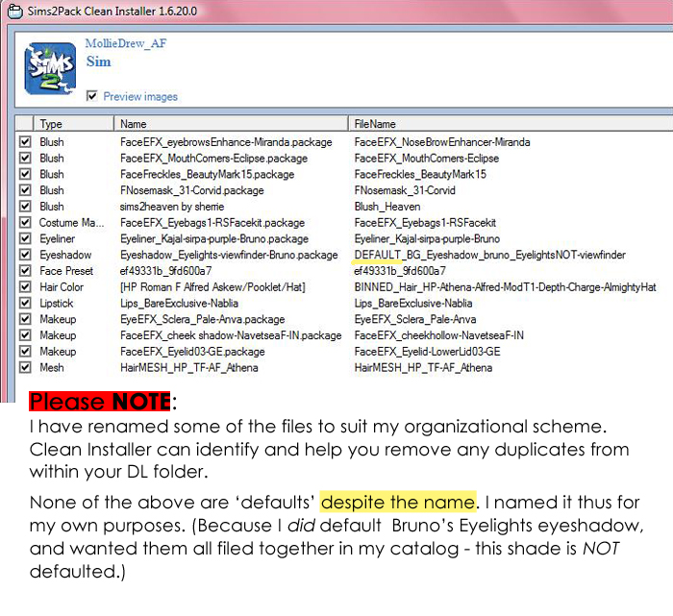
Task: Click the Lipstick type cell
Action: tap(56, 304)
